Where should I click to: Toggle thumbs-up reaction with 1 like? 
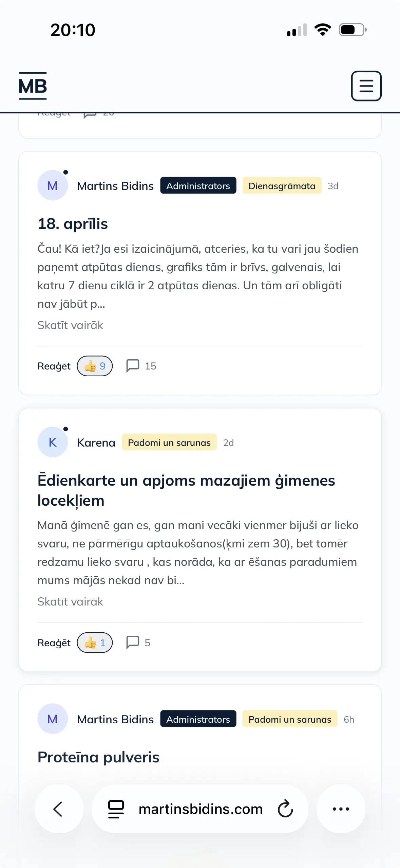click(x=95, y=643)
